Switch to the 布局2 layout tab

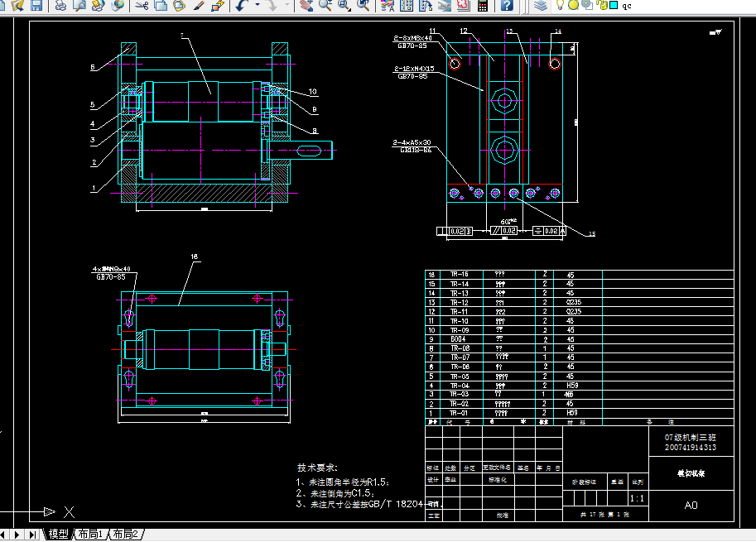pos(126,534)
